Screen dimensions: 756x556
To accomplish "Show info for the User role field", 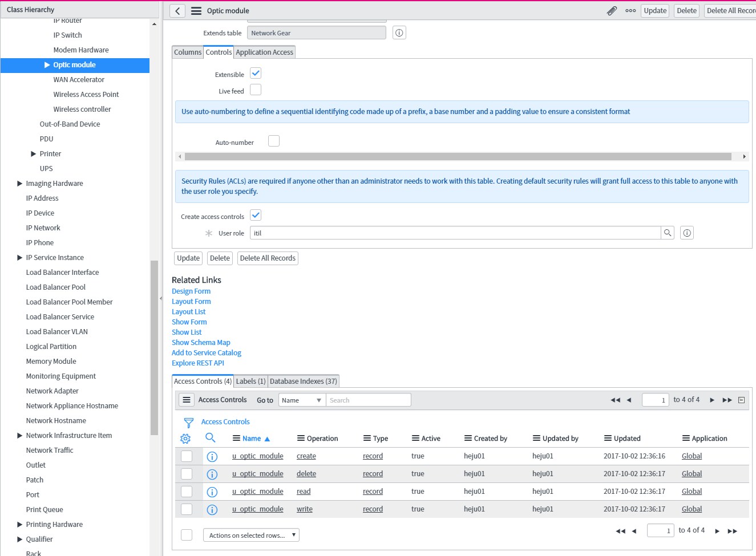I will tap(687, 233).
